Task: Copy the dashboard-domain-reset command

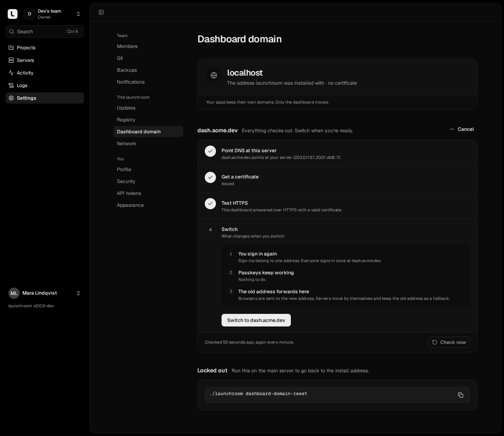Action: (461, 395)
